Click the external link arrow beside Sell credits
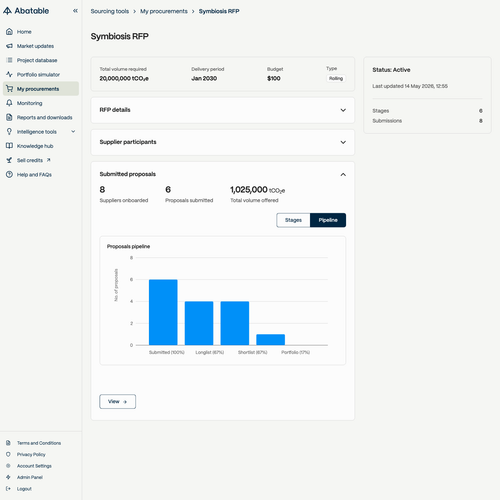 click(49, 160)
